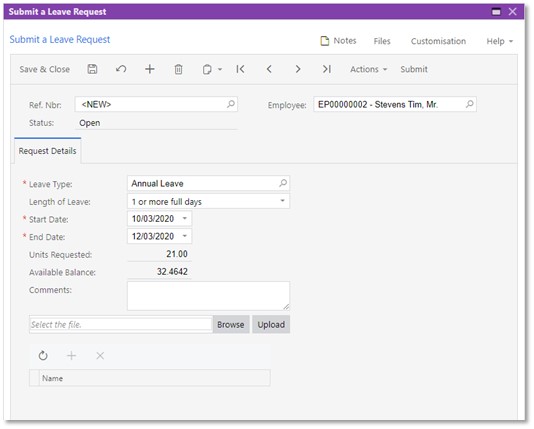The image size is (534, 429).
Task: Click the Save disk icon
Action: click(92, 69)
